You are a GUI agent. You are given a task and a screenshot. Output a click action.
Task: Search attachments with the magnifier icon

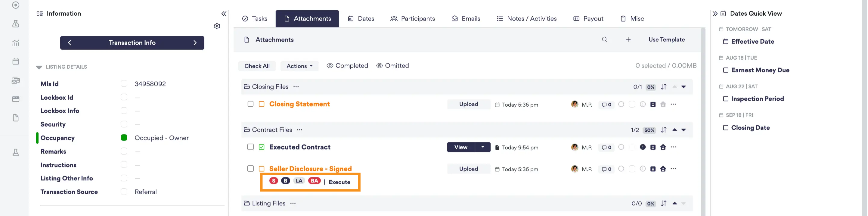coord(604,39)
